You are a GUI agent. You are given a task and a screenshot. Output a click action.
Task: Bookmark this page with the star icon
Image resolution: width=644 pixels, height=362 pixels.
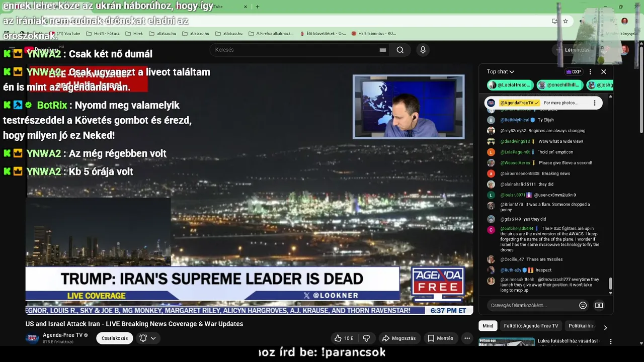[566, 21]
